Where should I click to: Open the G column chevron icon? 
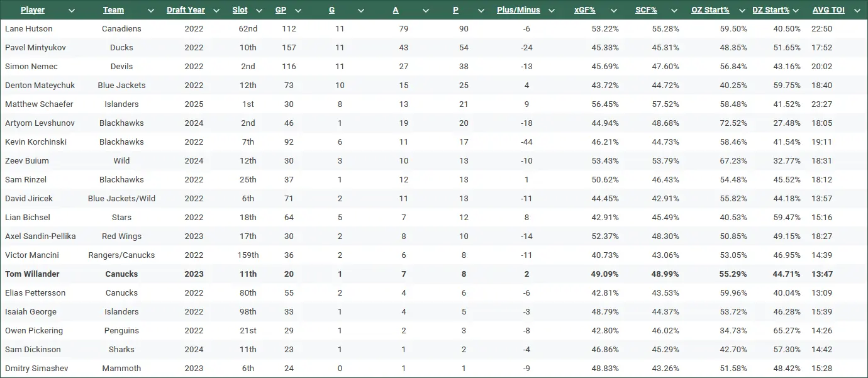tap(361, 11)
